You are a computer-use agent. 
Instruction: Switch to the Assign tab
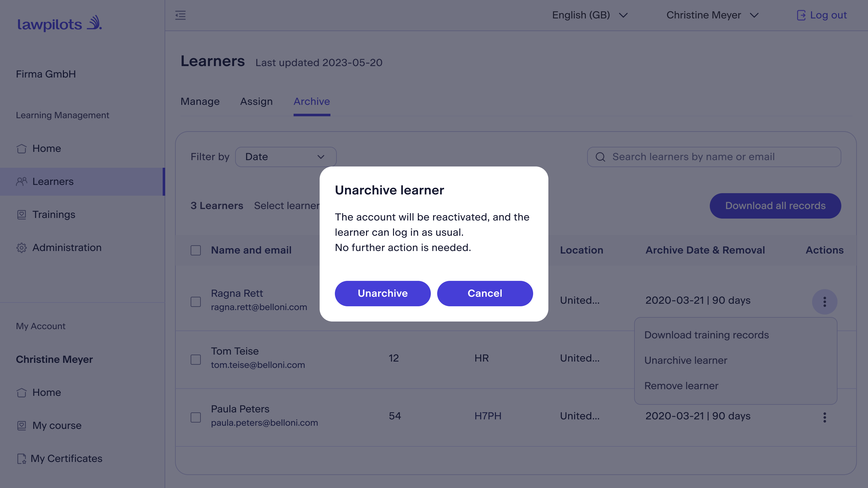pos(256,101)
